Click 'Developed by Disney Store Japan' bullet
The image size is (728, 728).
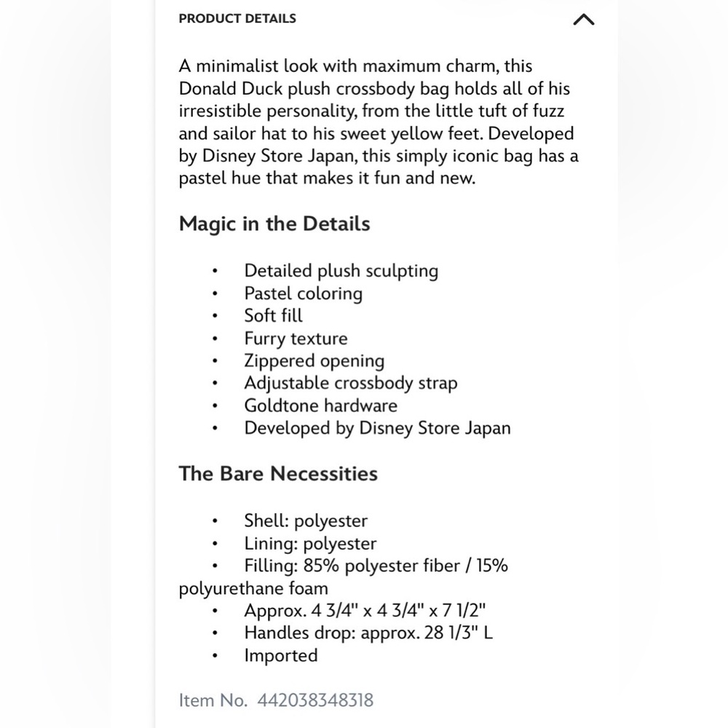pos(377,428)
